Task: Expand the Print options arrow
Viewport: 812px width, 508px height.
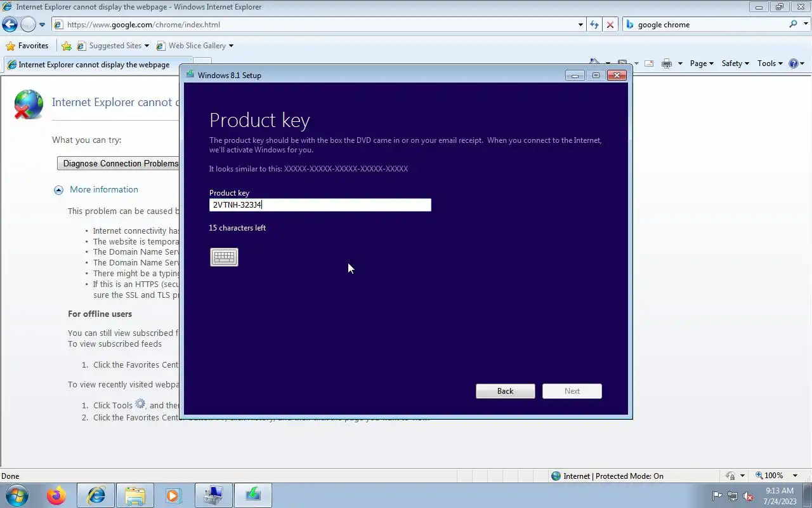Action: pyautogui.click(x=680, y=63)
